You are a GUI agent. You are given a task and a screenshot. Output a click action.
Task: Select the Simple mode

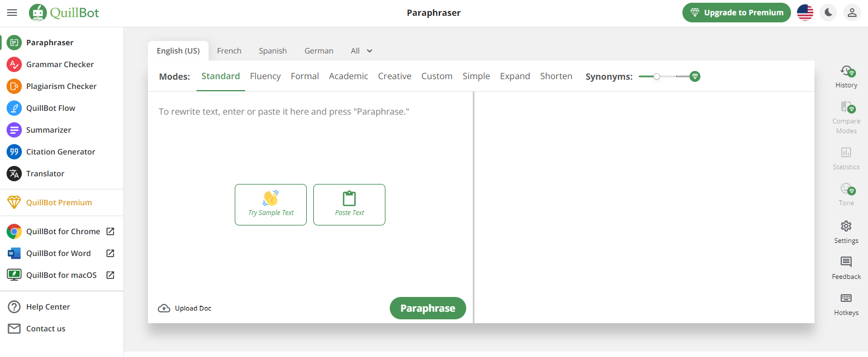476,76
